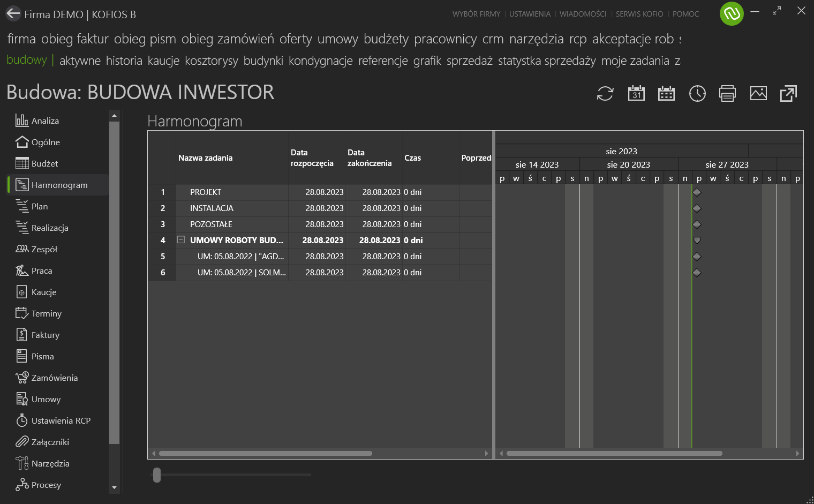
Task: Select the INSTALACJA task row
Action: click(320, 208)
